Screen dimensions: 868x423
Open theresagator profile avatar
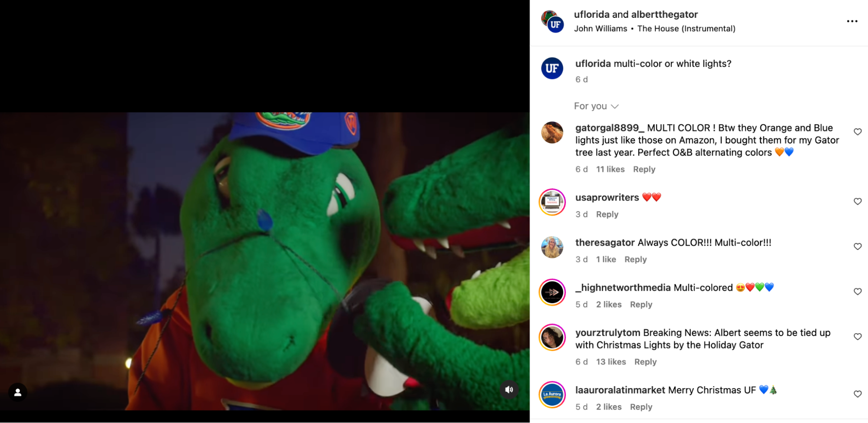[x=552, y=247]
